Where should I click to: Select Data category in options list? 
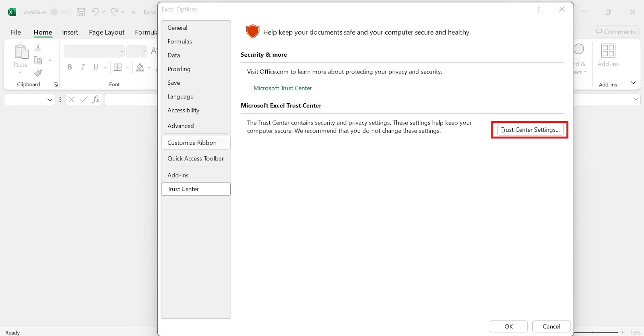click(196, 55)
